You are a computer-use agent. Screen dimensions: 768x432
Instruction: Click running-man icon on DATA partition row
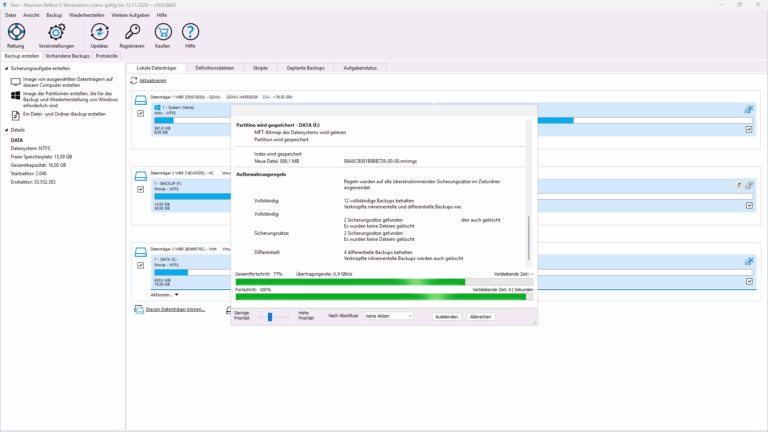748,262
